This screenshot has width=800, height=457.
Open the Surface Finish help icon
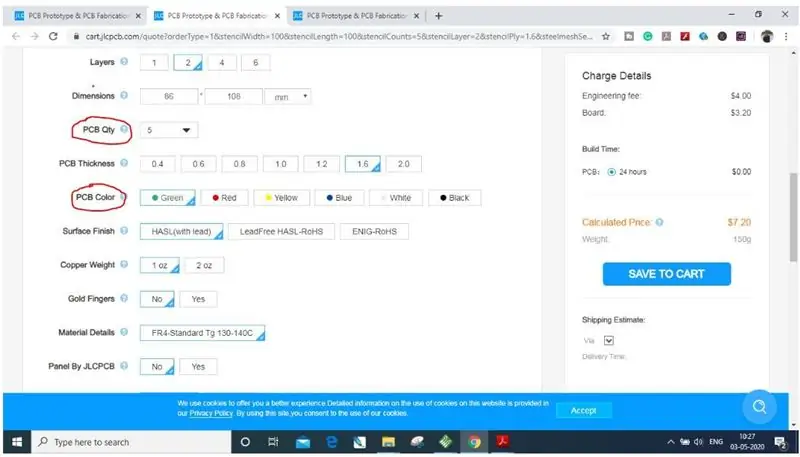[124, 231]
